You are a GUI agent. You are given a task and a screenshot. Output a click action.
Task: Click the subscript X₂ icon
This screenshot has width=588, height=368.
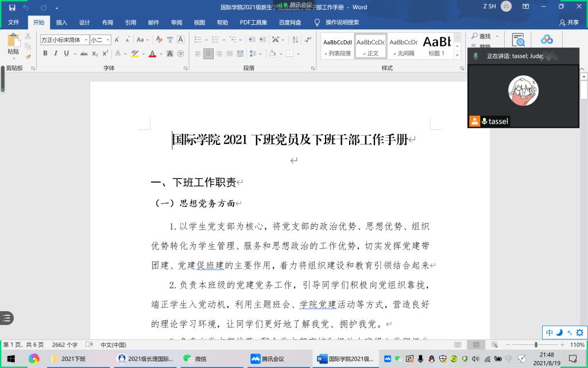click(x=95, y=53)
